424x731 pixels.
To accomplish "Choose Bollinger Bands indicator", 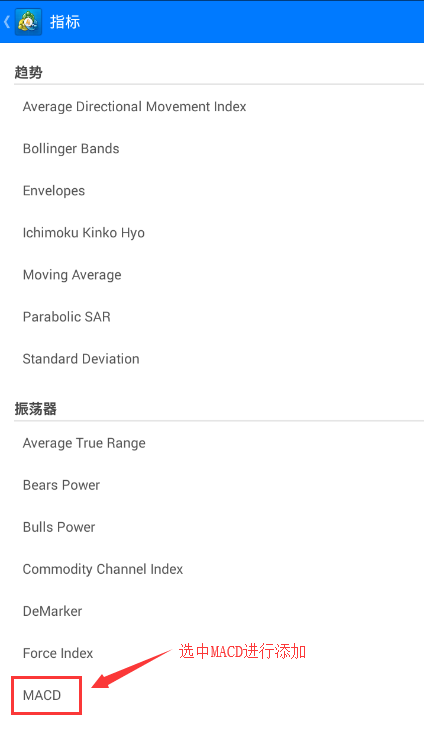I will click(x=212, y=148).
